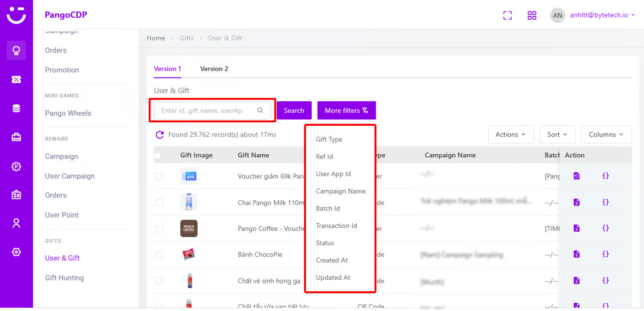Select the User App Id filter
This screenshot has width=644, height=311.
coord(333,174)
